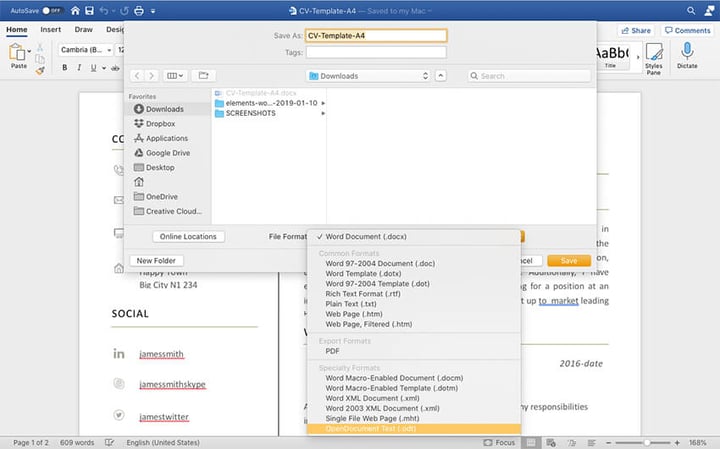The image size is (720, 449).
Task: Click the Save As filename field
Action: [x=376, y=35]
